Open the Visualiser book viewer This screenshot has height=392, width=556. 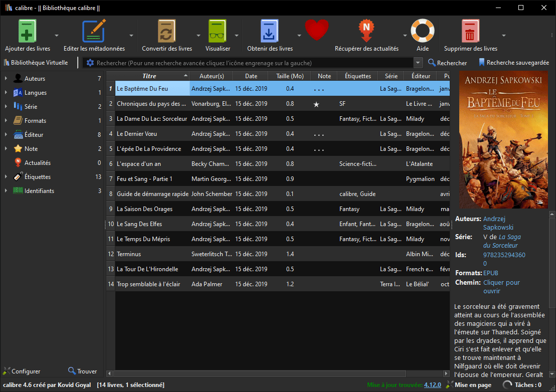218,31
